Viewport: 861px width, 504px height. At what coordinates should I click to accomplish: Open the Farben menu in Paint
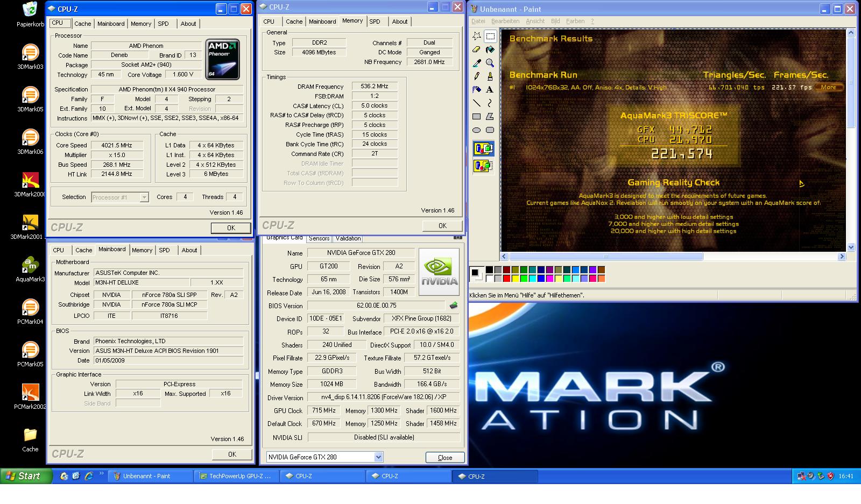(575, 21)
